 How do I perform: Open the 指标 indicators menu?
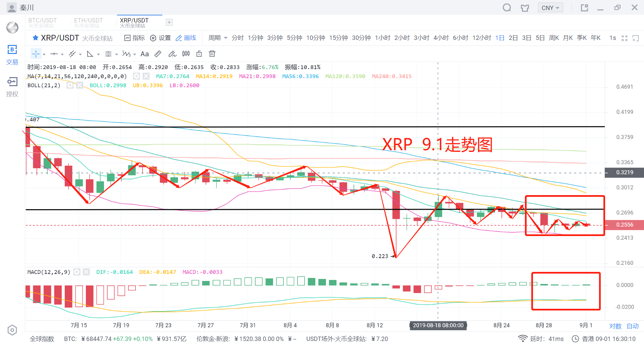pos(135,38)
